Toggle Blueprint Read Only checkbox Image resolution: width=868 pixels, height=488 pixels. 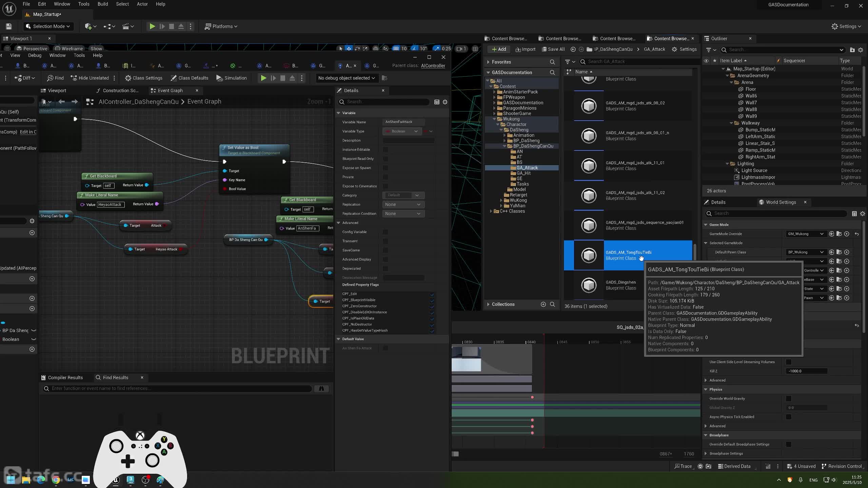(385, 159)
